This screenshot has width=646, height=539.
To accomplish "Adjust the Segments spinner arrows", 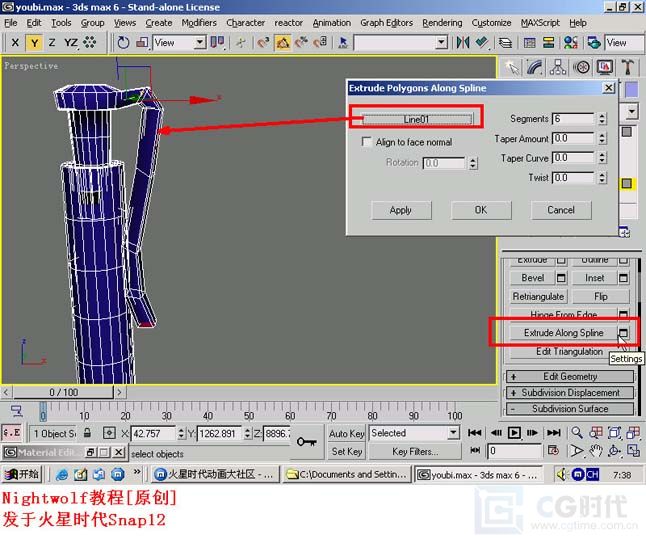I will [602, 119].
